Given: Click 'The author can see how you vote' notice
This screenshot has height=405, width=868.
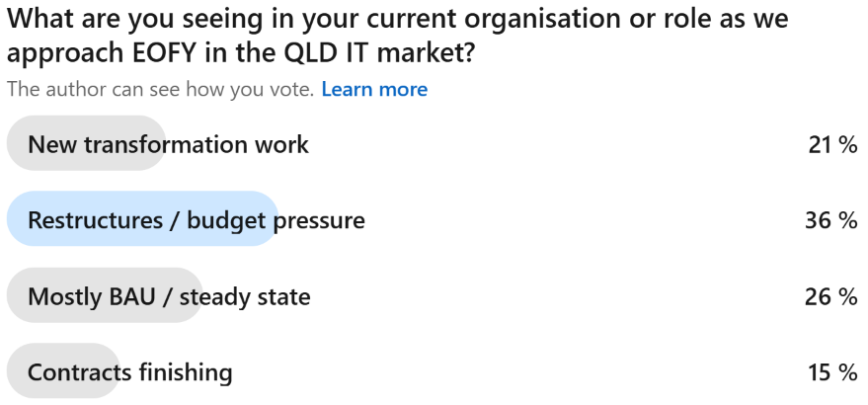Looking at the screenshot, I should click(x=161, y=89).
